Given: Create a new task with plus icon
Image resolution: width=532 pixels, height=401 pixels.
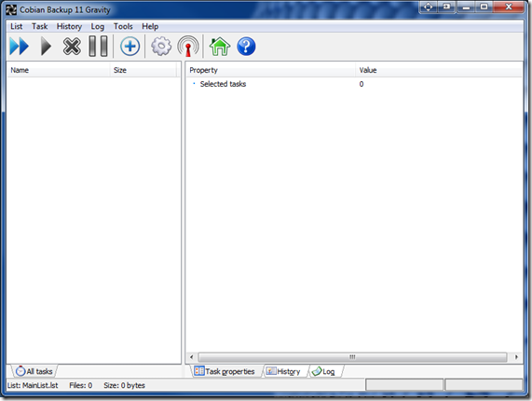Looking at the screenshot, I should click(x=130, y=47).
